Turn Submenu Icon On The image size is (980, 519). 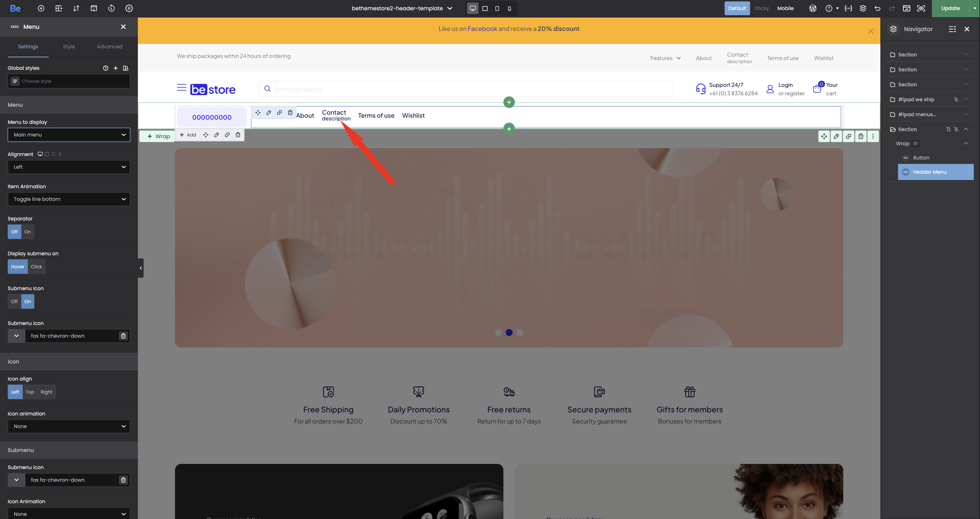pyautogui.click(x=28, y=301)
